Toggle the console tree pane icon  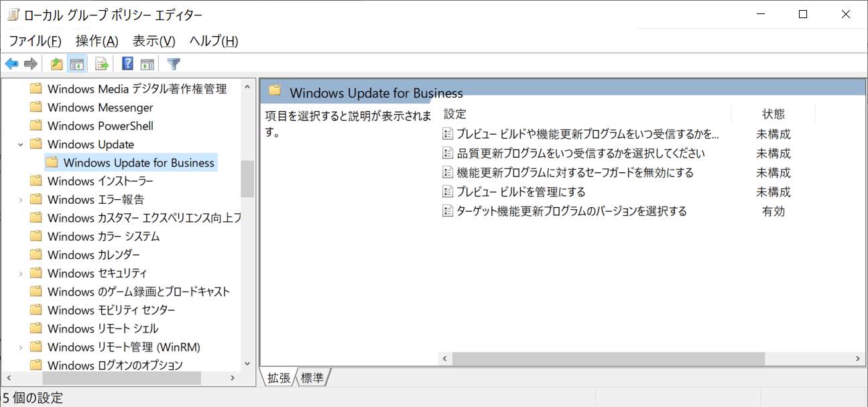(77, 64)
